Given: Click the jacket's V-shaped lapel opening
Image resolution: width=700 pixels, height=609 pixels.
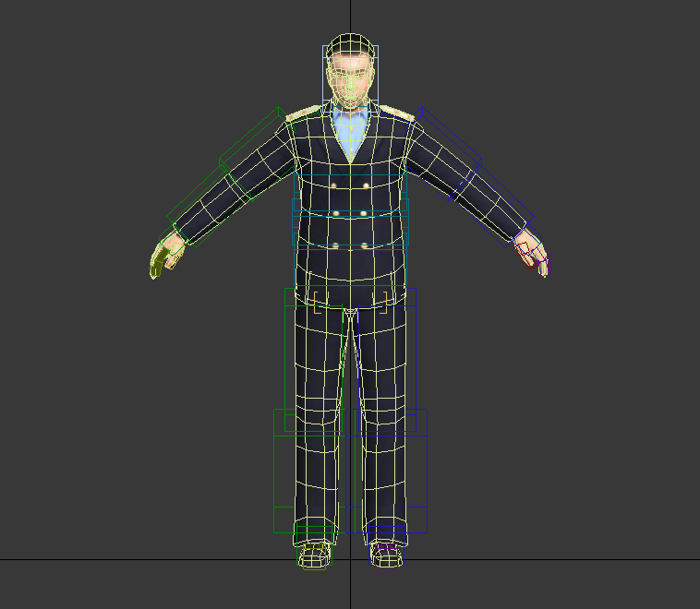Looking at the screenshot, I should coord(351,136).
